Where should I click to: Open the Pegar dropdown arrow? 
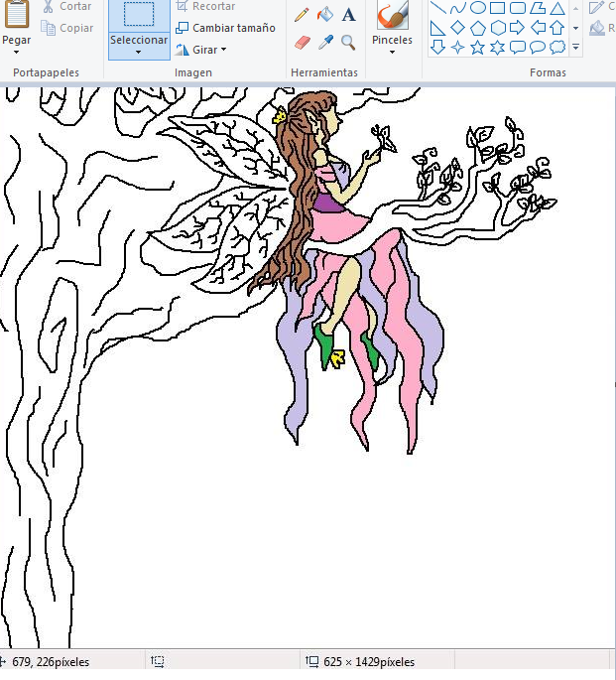point(17,52)
